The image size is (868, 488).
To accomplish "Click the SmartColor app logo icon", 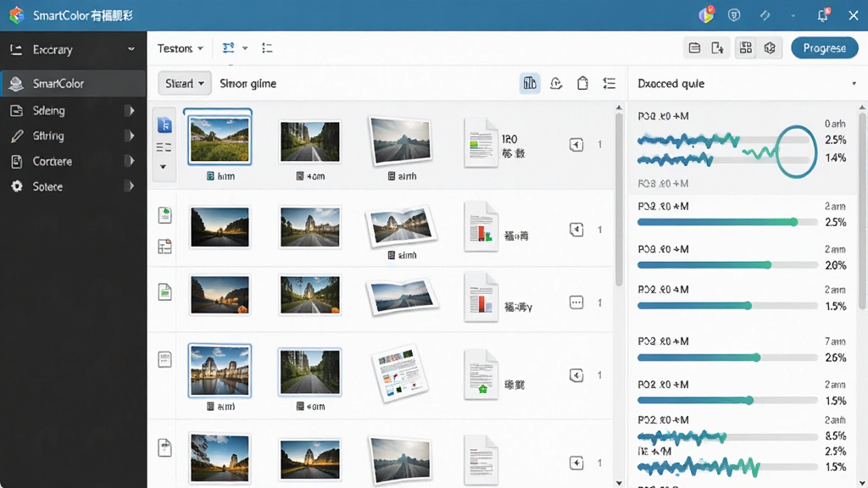I will pyautogui.click(x=17, y=15).
